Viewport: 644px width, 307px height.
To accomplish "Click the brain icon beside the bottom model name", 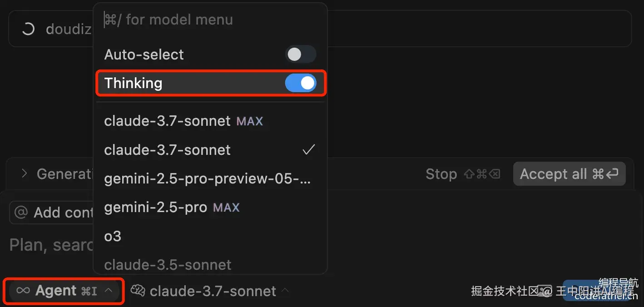I will click(138, 291).
